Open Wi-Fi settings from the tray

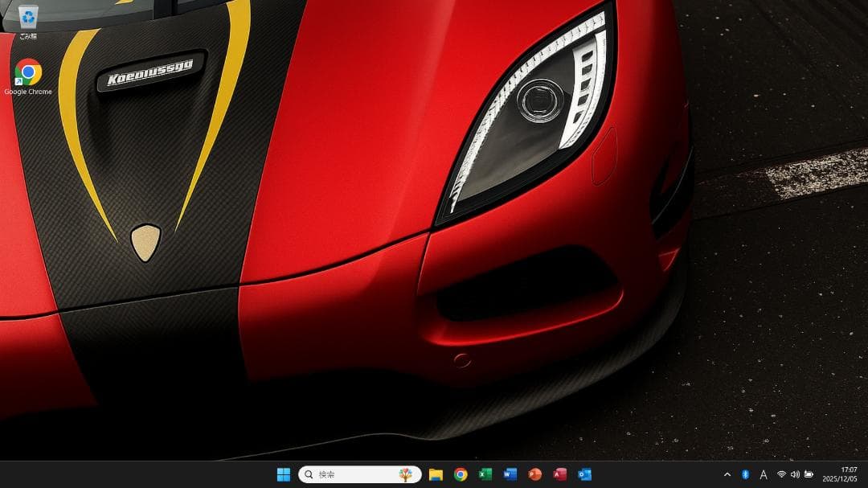[781, 474]
